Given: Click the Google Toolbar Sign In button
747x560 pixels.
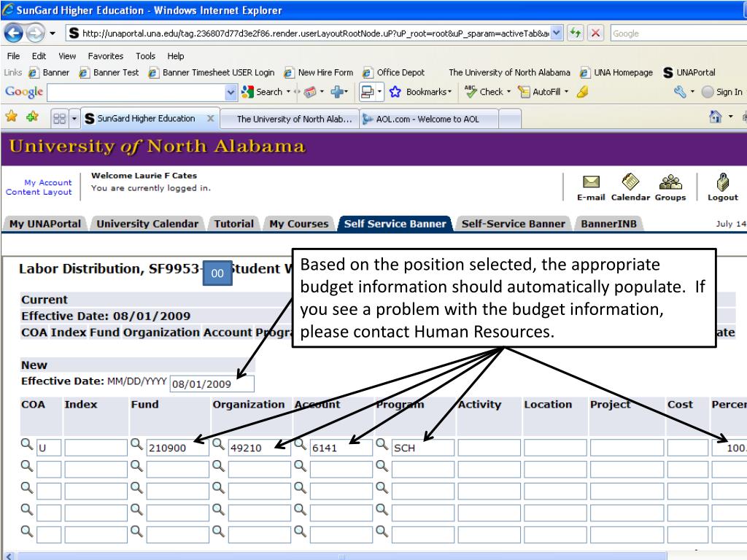Looking at the screenshot, I should pos(722,92).
